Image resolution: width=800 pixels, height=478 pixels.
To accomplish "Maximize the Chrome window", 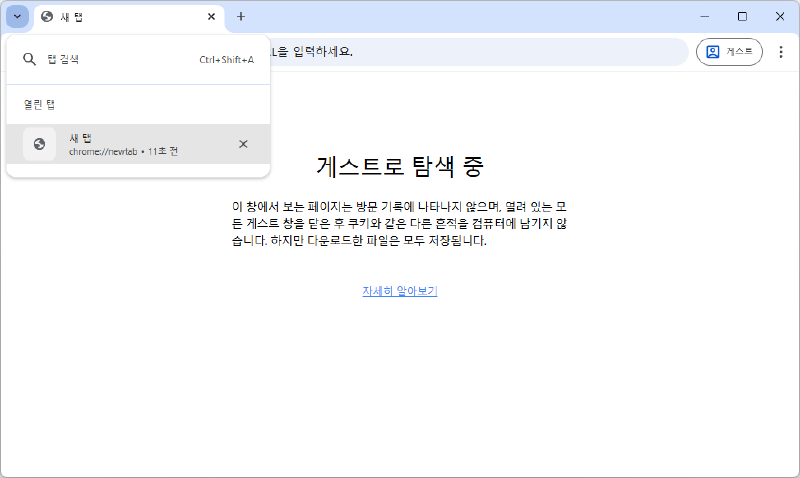I will point(742,16).
